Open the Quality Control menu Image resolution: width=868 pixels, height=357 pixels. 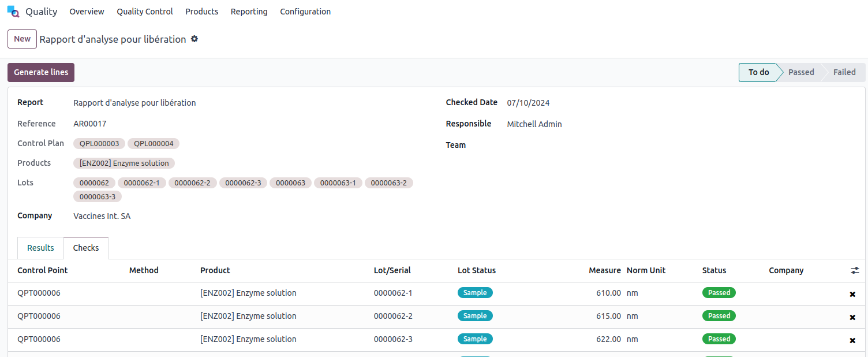point(144,12)
